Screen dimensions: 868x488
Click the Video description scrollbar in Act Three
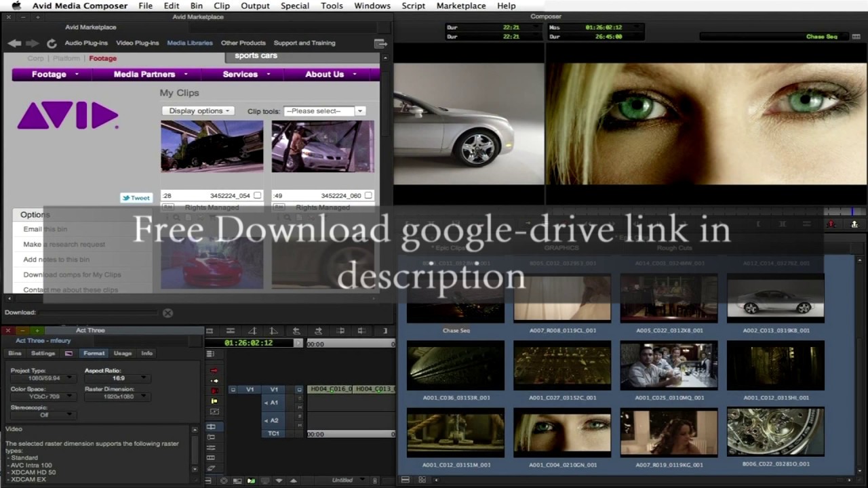click(x=195, y=449)
